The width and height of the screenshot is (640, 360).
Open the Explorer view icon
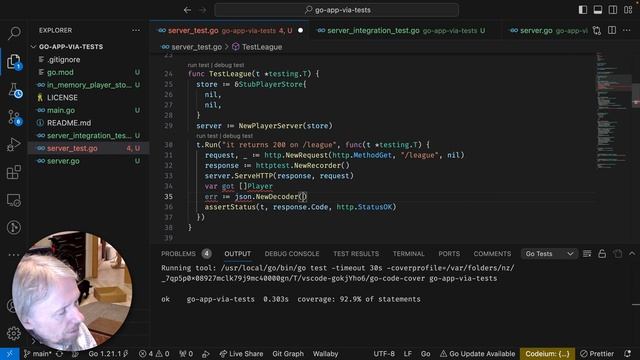click(14, 62)
